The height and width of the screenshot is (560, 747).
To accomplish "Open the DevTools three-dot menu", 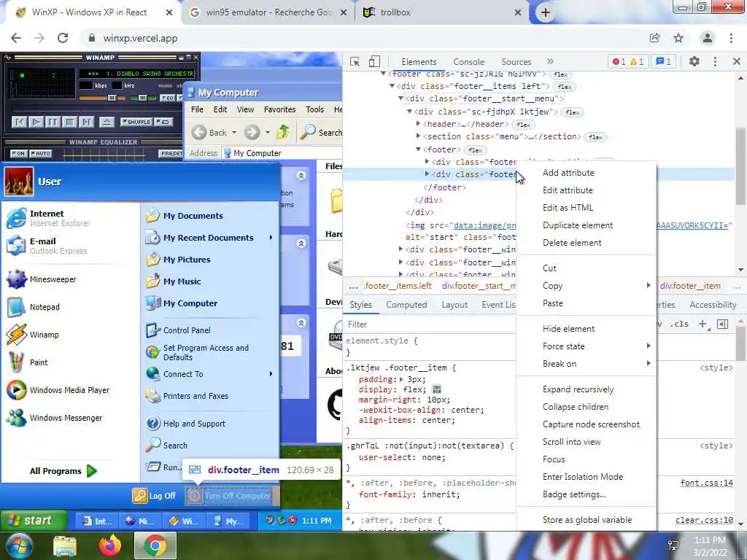I will click(715, 61).
